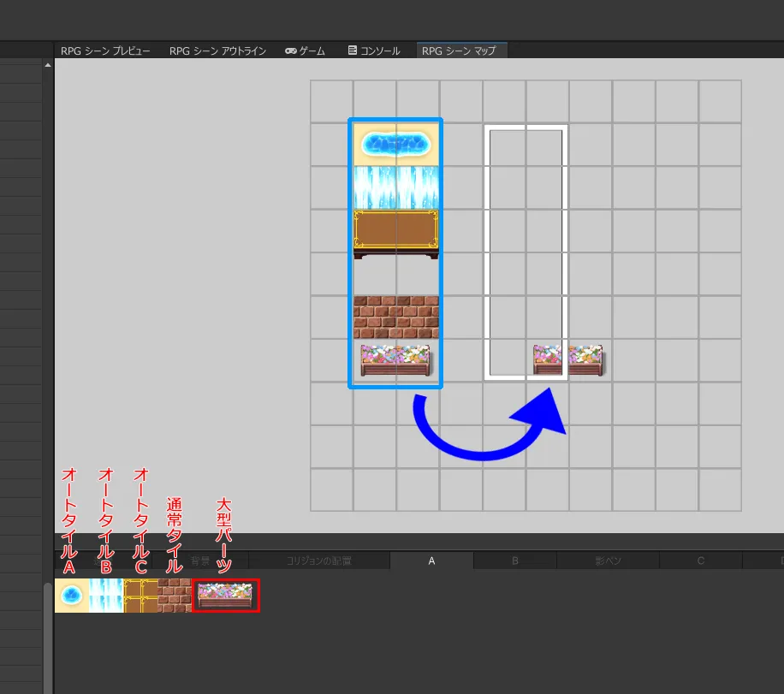The image size is (784, 694).
Task: Select tileset tab C
Action: 700,561
